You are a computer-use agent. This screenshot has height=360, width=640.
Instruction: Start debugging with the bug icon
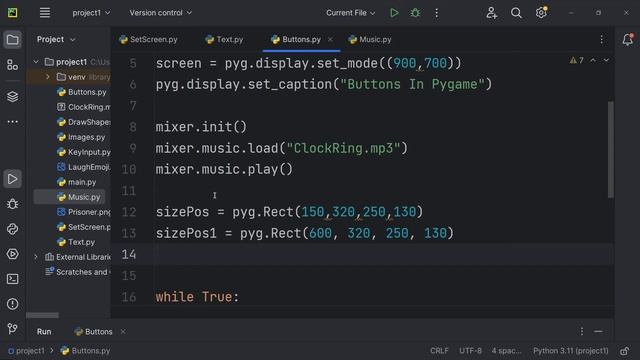[x=415, y=13]
